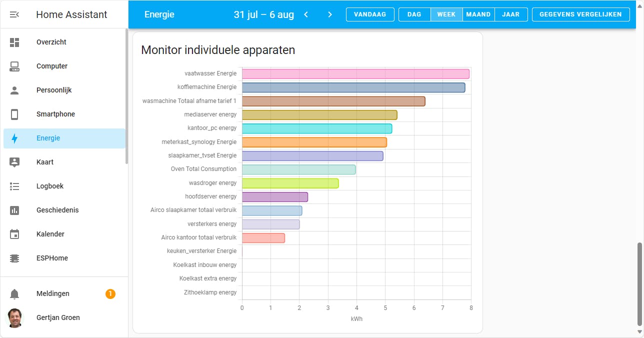Click the Overzicht dashboard icon
The image size is (644, 338).
point(14,42)
